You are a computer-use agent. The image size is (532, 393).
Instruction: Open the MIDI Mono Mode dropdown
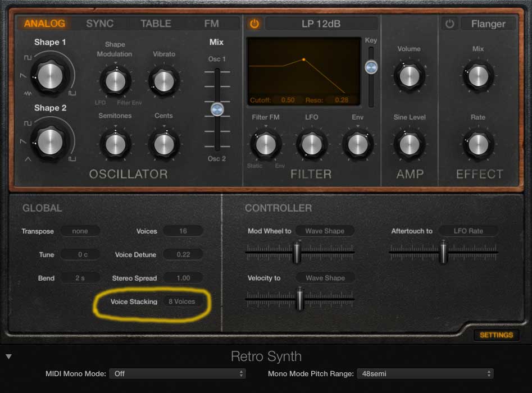pyautogui.click(x=178, y=373)
